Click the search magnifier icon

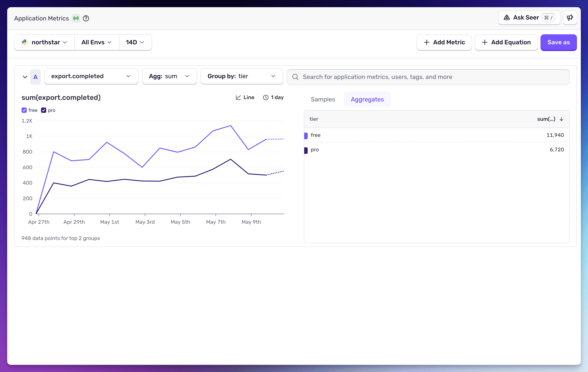[295, 77]
